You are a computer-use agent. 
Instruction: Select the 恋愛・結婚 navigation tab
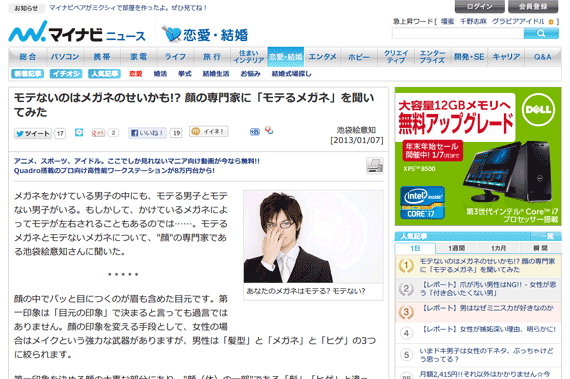pos(286,57)
